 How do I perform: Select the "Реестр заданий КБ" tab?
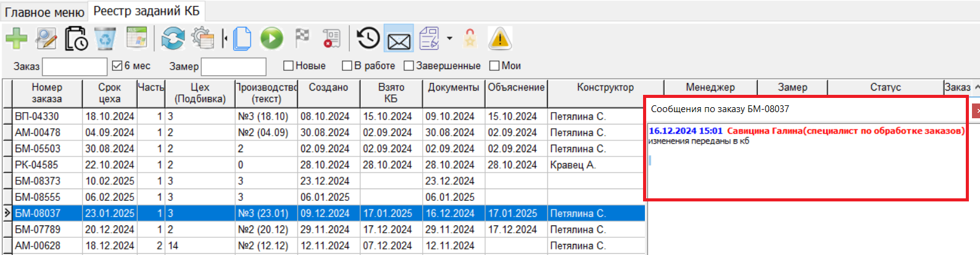pos(146,11)
